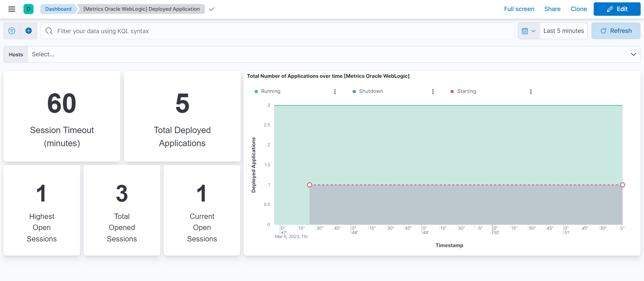Click the search magnifier icon
The image size is (644, 281).
pyautogui.click(x=49, y=31)
